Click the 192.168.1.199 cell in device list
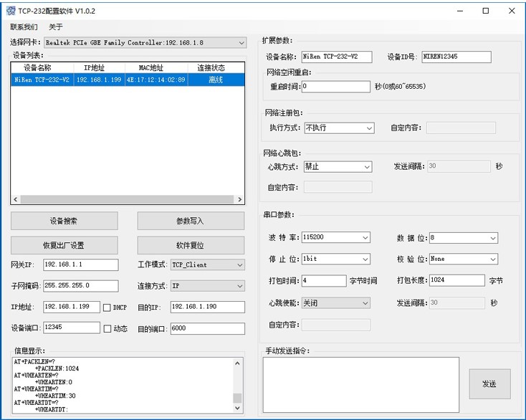 (x=99, y=80)
